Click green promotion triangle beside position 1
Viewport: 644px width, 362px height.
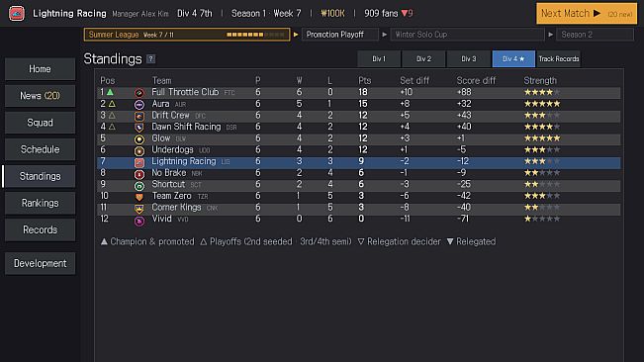click(x=110, y=92)
